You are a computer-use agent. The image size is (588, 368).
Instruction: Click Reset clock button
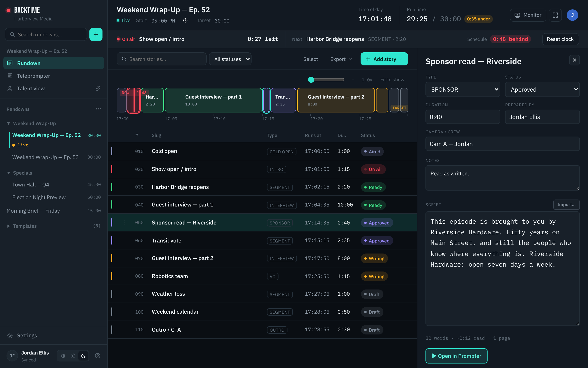tap(560, 39)
